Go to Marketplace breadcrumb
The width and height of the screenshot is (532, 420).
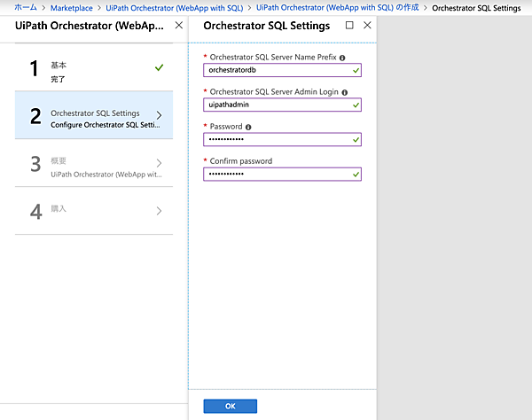click(71, 7)
